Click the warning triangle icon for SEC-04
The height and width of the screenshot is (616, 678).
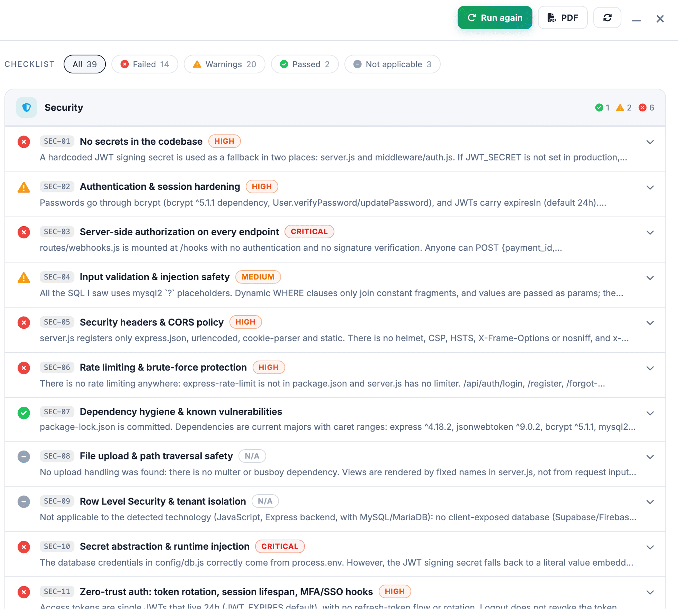coord(24,278)
